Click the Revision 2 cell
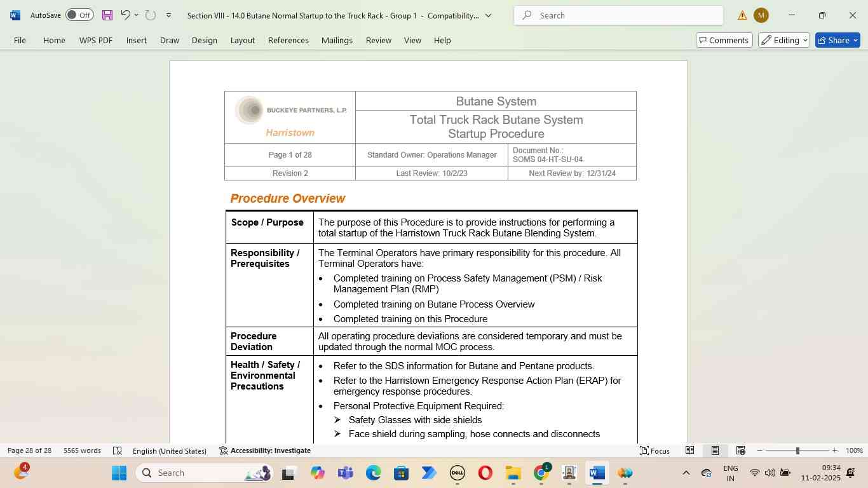868x488 pixels. [x=290, y=173]
